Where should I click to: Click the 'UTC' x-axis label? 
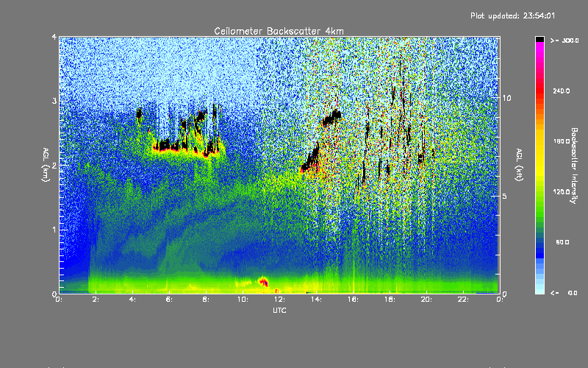click(279, 310)
